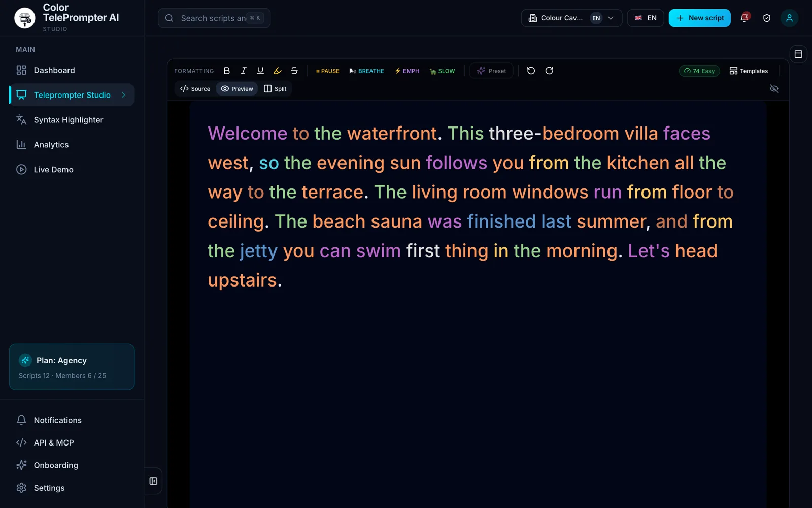Open the Analytics page
This screenshot has height=508, width=812.
[72, 145]
